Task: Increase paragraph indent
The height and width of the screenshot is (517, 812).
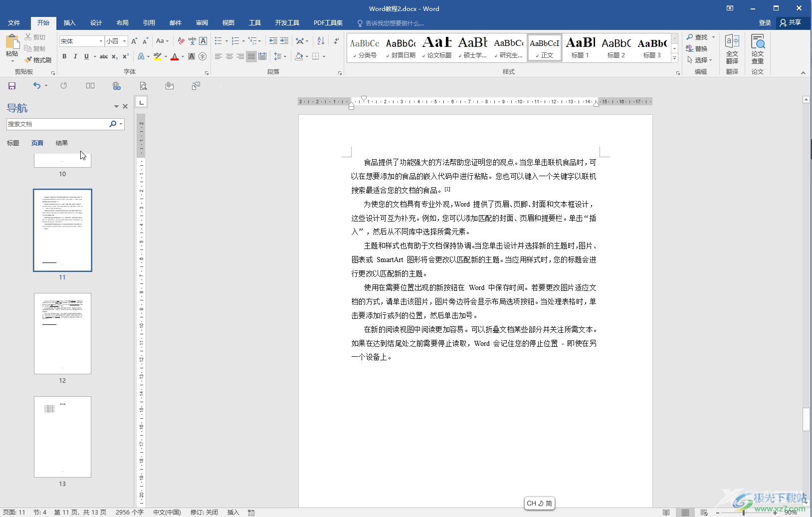Action: coord(284,41)
